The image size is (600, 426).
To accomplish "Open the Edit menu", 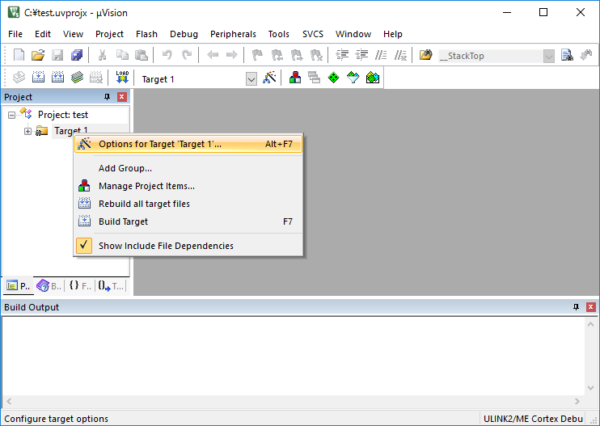I will click(x=42, y=34).
